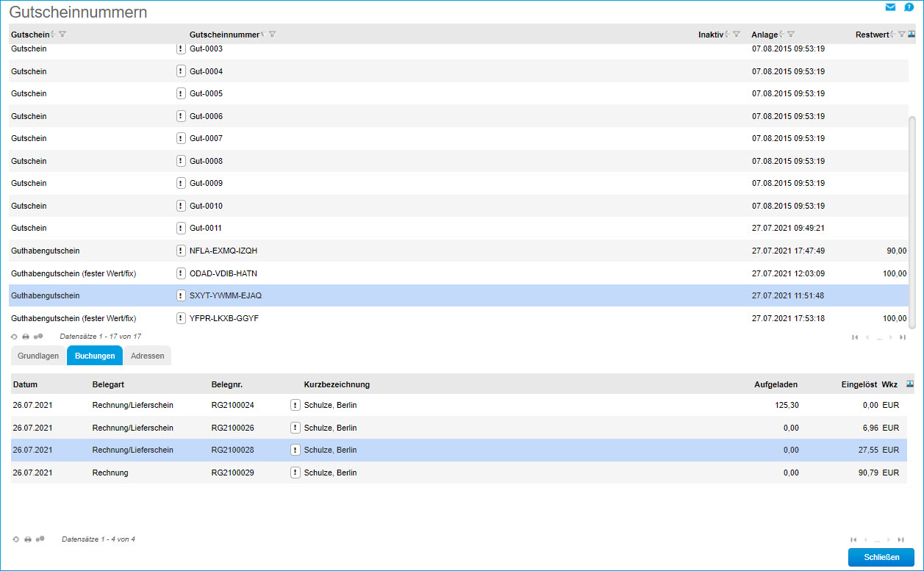The height and width of the screenshot is (571, 924).
Task: Switch to the Grundlagen tab
Action: pos(38,356)
